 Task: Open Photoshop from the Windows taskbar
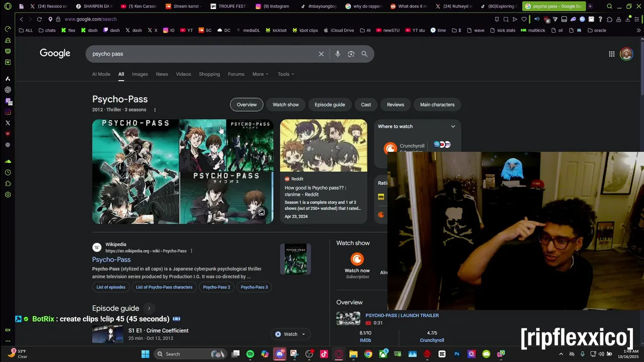coord(457,354)
